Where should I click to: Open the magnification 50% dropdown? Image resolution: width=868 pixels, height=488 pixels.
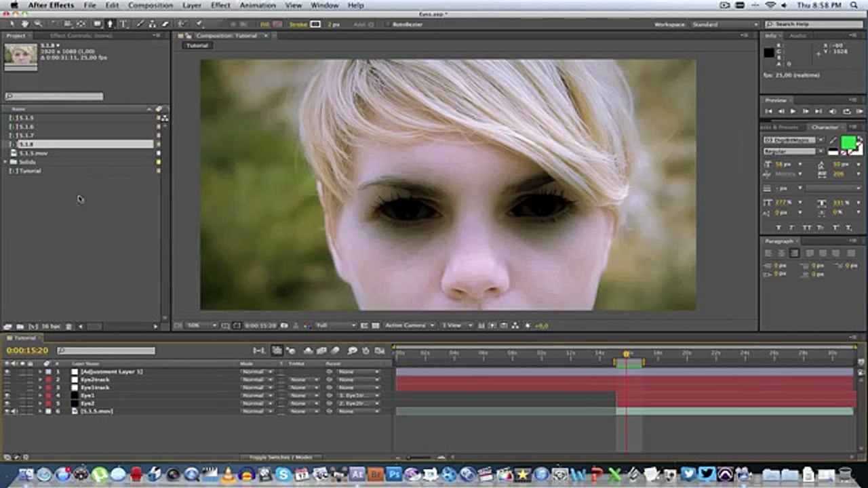(201, 325)
